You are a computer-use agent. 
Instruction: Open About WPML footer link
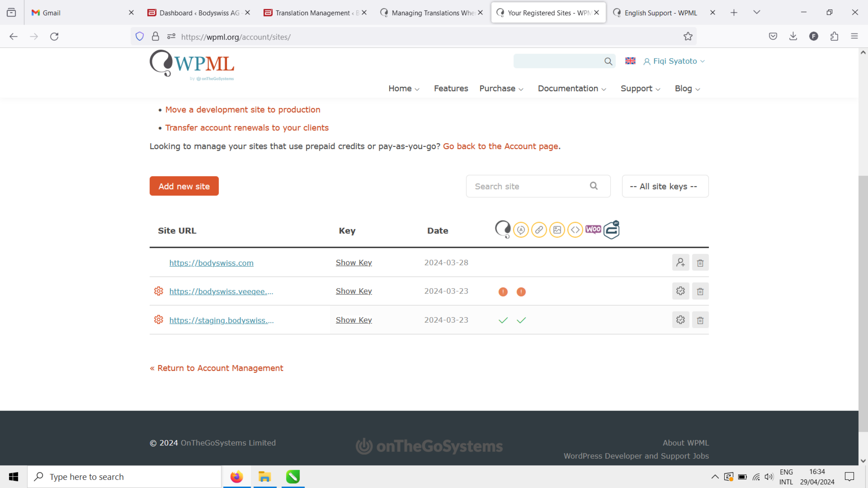[x=685, y=443]
